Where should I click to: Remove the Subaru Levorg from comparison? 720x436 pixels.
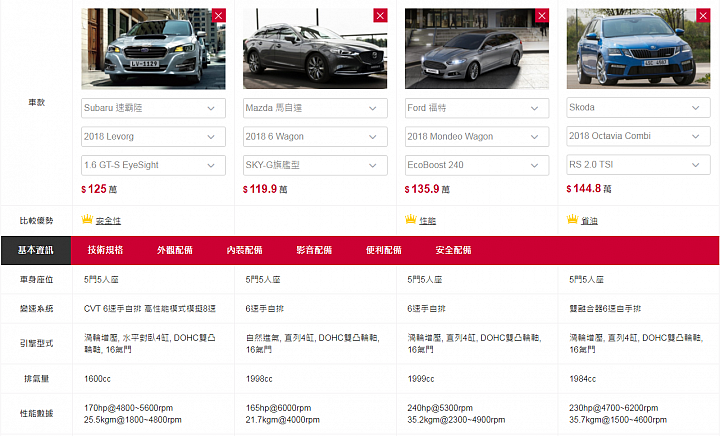(219, 15)
